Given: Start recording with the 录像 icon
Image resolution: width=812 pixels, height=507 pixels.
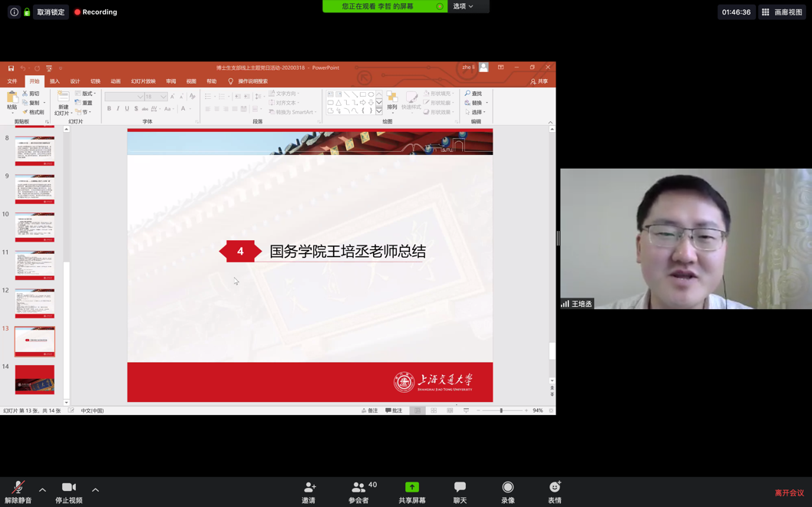Looking at the screenshot, I should (x=507, y=488).
